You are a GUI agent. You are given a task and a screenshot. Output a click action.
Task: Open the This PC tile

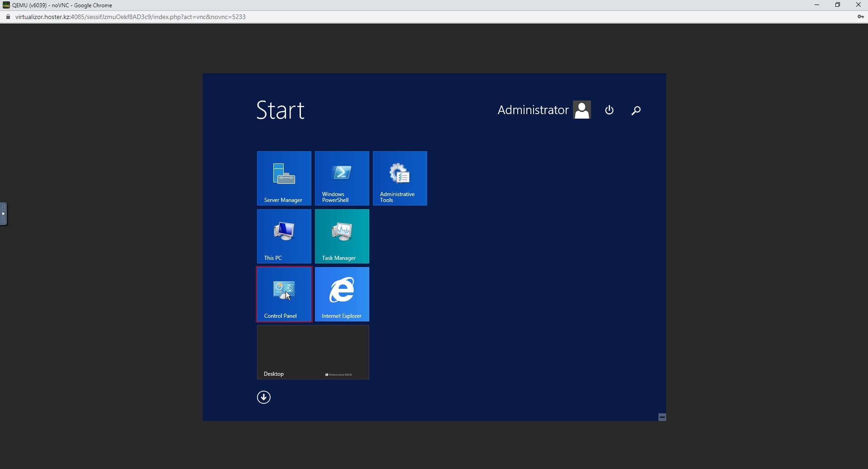(284, 236)
